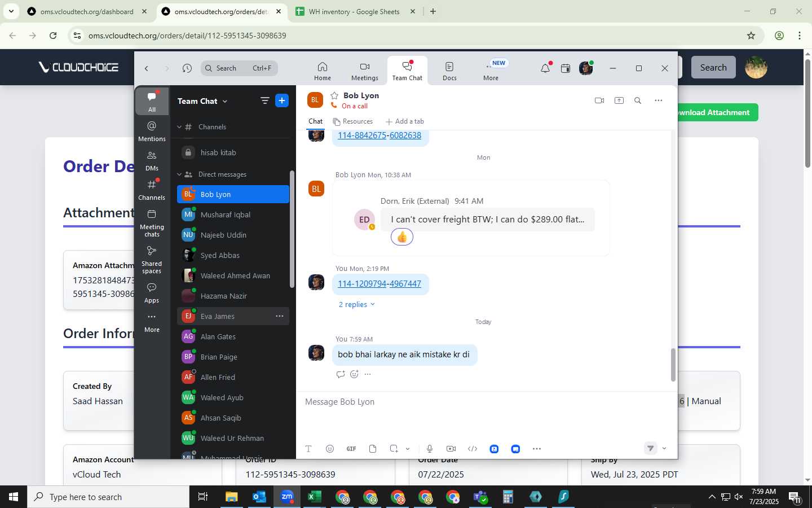The image size is (812, 508).
Task: Expand the 2 replies thread
Action: [356, 304]
